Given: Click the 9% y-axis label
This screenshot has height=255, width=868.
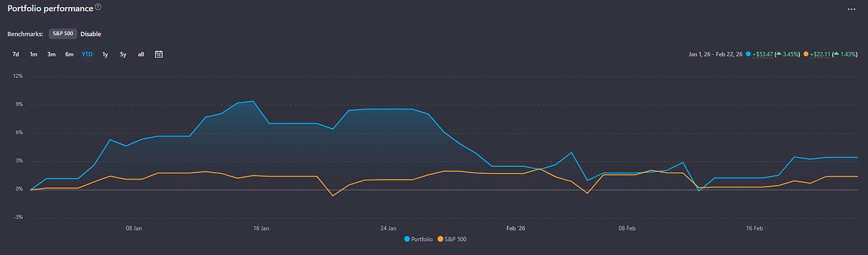Looking at the screenshot, I should 18,105.
